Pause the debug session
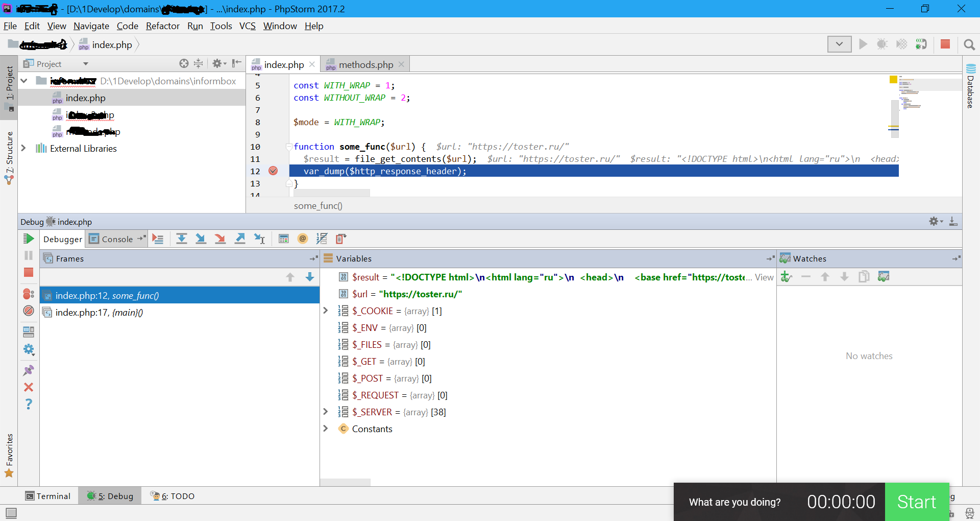Viewport: 980px width, 521px height. click(x=29, y=255)
